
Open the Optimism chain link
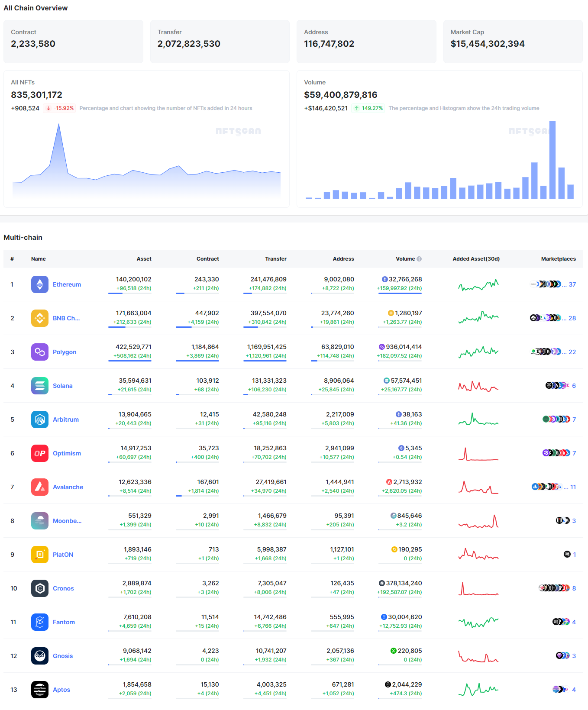[x=67, y=453]
